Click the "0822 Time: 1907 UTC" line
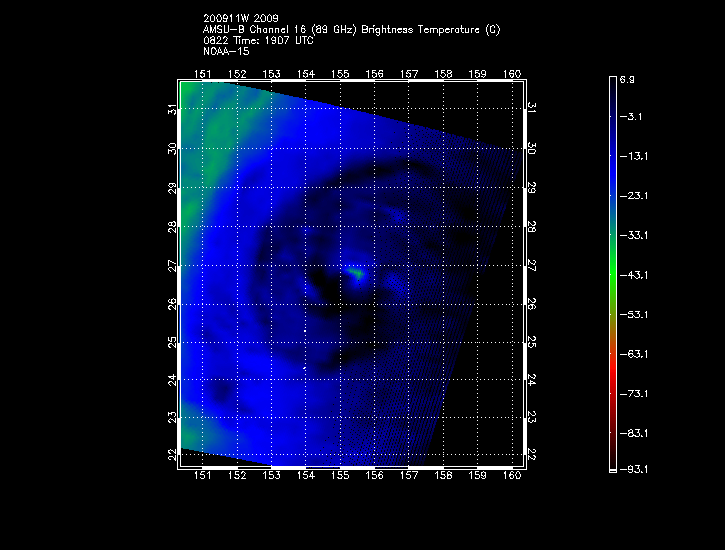This screenshot has width=725, height=550. coord(258,41)
